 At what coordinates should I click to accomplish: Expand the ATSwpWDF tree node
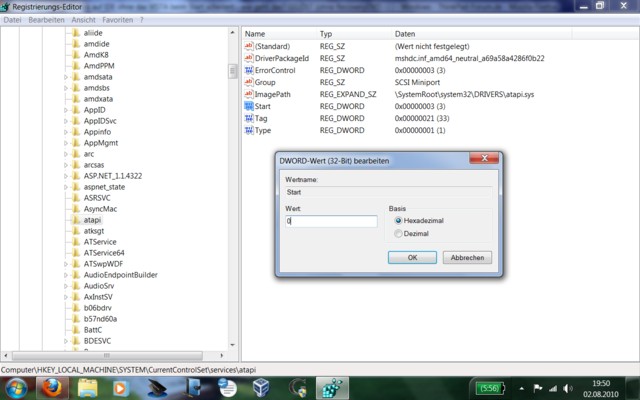66,264
